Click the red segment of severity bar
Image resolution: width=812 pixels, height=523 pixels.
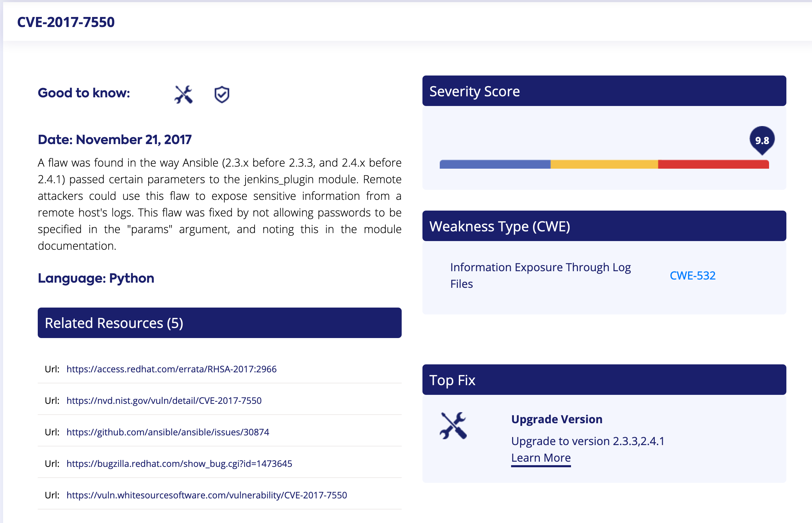713,164
